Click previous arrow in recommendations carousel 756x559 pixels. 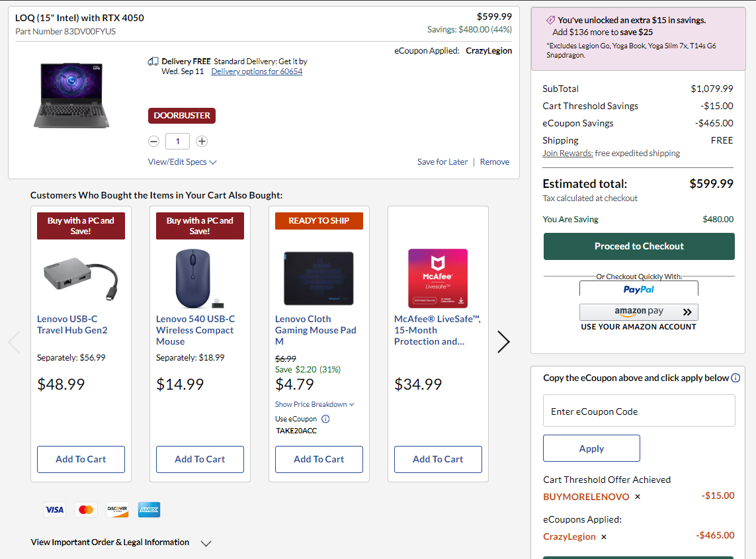(14, 341)
